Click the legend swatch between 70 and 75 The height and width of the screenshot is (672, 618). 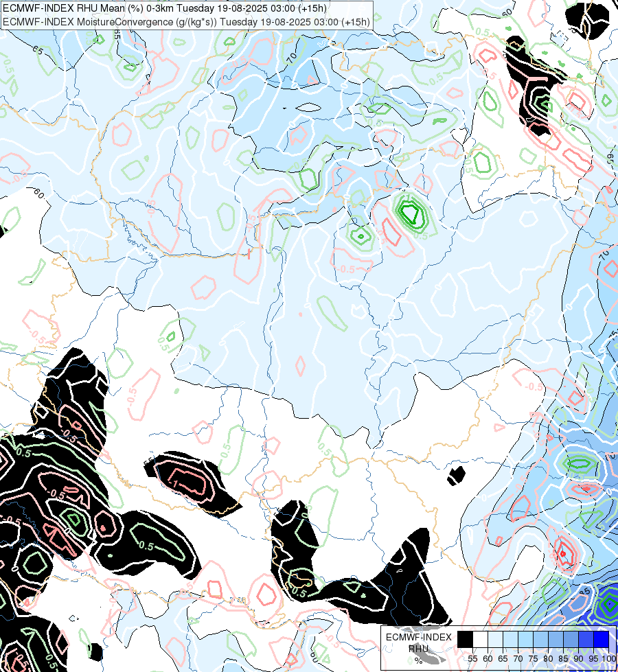525,639
